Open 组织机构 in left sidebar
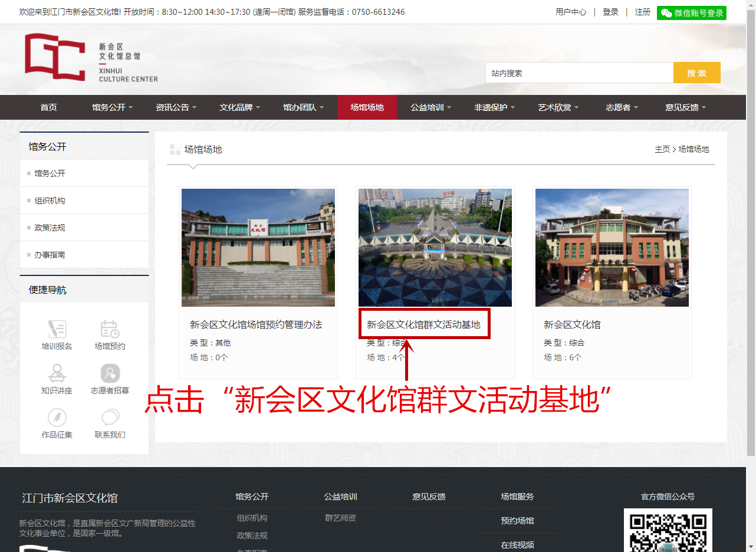Screen dimensions: 756x552 pos(84,201)
